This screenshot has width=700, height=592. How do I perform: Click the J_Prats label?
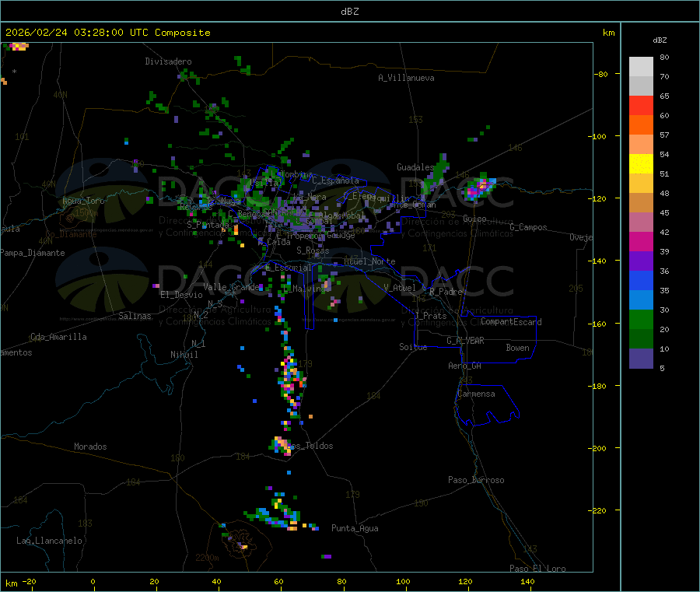click(430, 315)
